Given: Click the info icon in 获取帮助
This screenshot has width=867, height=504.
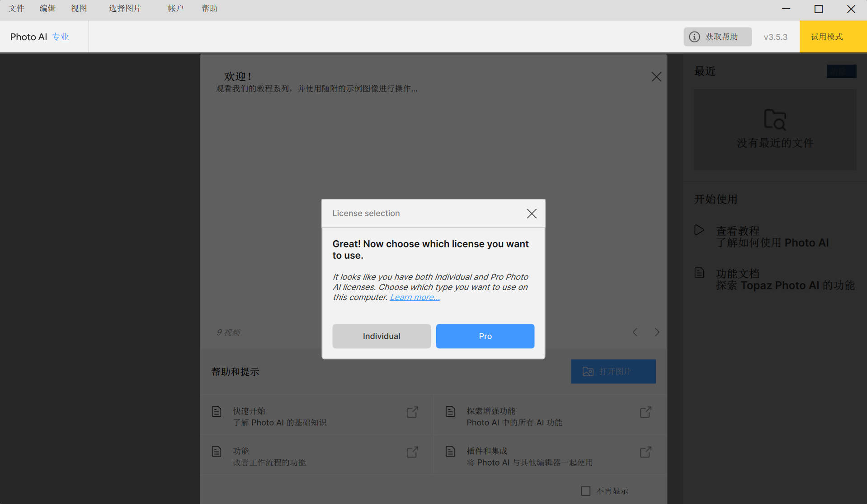Looking at the screenshot, I should pyautogui.click(x=694, y=37).
